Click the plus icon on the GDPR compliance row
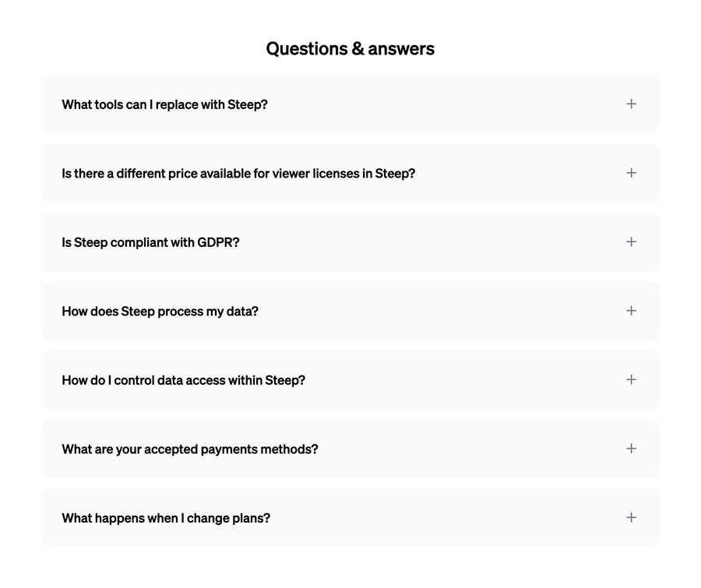Screen dimensions: 701x588 [631, 241]
